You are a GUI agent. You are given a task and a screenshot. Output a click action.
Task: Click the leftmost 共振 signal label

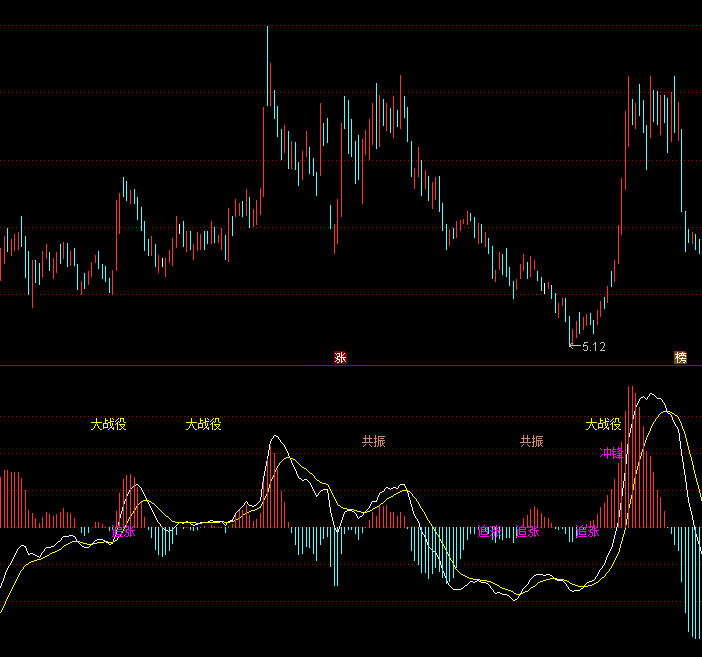(373, 441)
